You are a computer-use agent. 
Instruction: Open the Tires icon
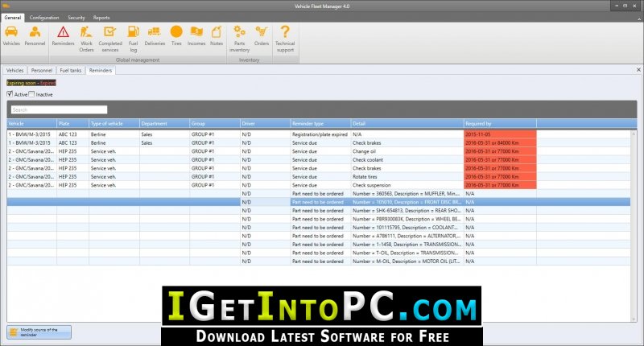click(176, 35)
